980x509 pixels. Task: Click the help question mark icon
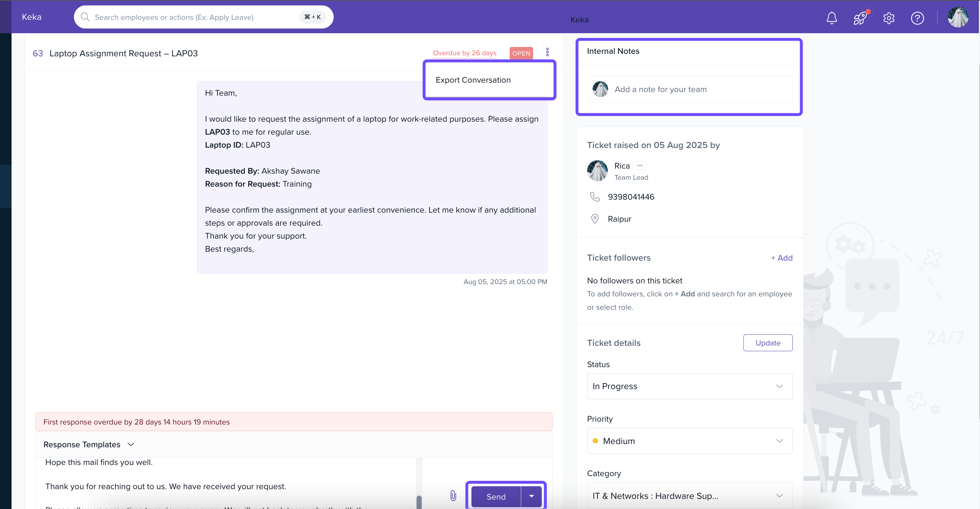click(917, 18)
